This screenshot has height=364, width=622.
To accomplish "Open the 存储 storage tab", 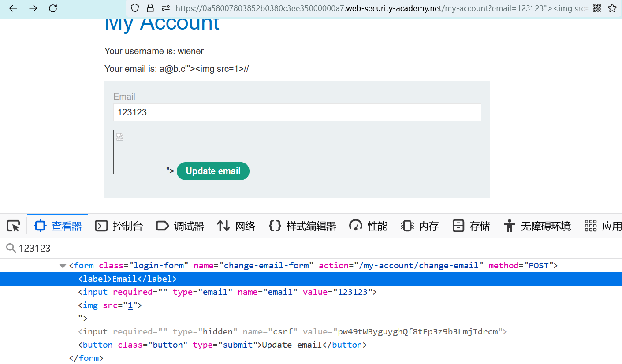I will (x=471, y=226).
